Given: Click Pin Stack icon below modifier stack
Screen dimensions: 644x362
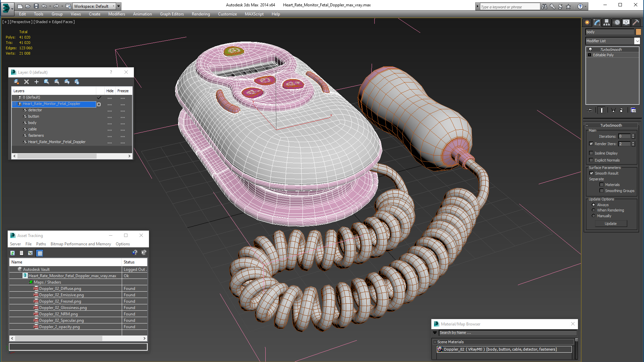Looking at the screenshot, I should point(590,110).
